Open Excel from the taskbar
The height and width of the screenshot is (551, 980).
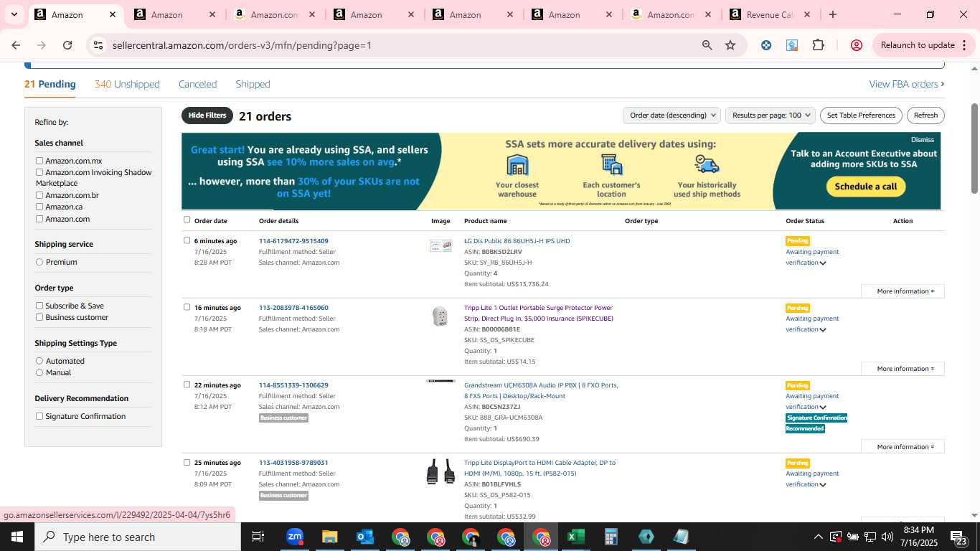[x=575, y=537]
